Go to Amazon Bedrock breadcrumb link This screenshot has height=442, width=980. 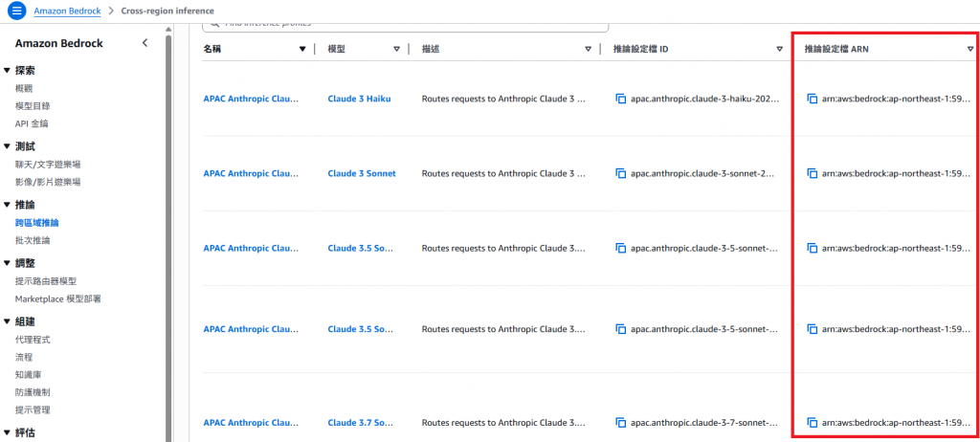click(67, 11)
